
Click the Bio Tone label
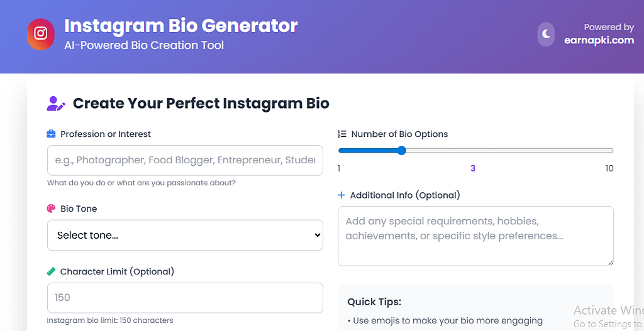pyautogui.click(x=79, y=209)
